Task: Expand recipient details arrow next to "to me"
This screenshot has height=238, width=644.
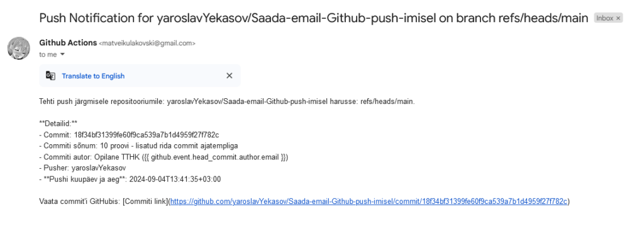Action: pos(62,54)
